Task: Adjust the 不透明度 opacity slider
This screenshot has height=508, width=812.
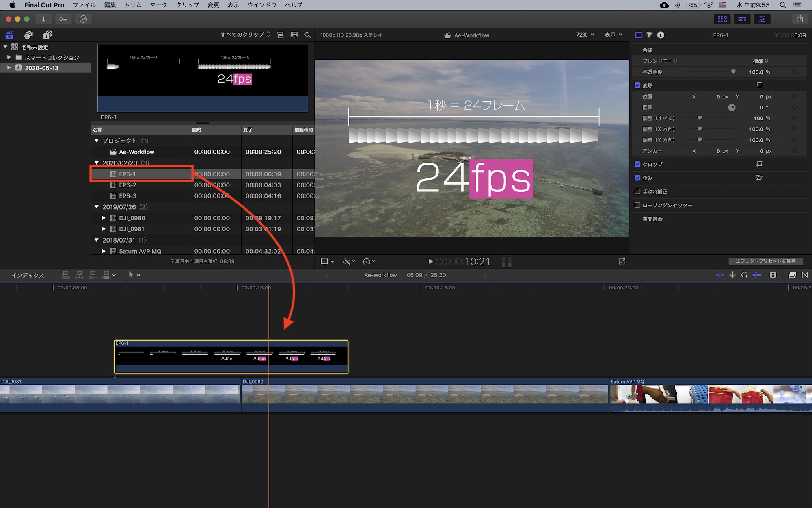Action: [x=733, y=72]
